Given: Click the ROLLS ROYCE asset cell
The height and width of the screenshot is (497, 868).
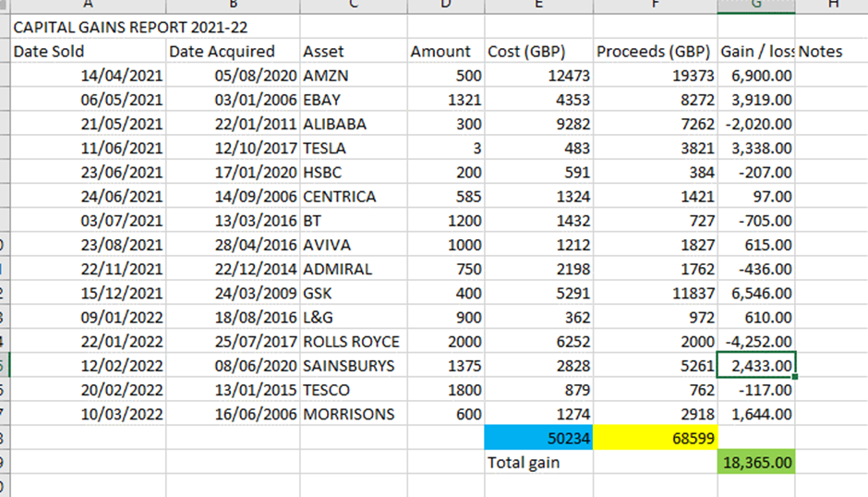Looking at the screenshot, I should coord(354,341).
